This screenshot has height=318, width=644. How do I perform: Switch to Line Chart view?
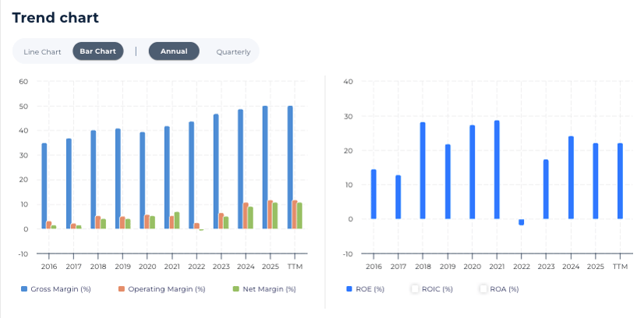tap(42, 51)
